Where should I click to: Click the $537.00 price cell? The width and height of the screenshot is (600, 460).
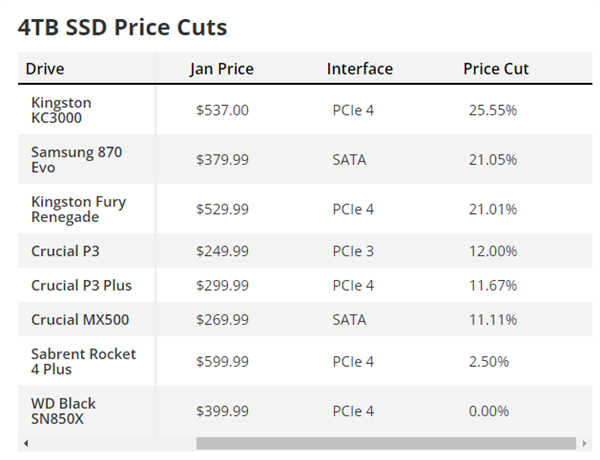(x=222, y=110)
